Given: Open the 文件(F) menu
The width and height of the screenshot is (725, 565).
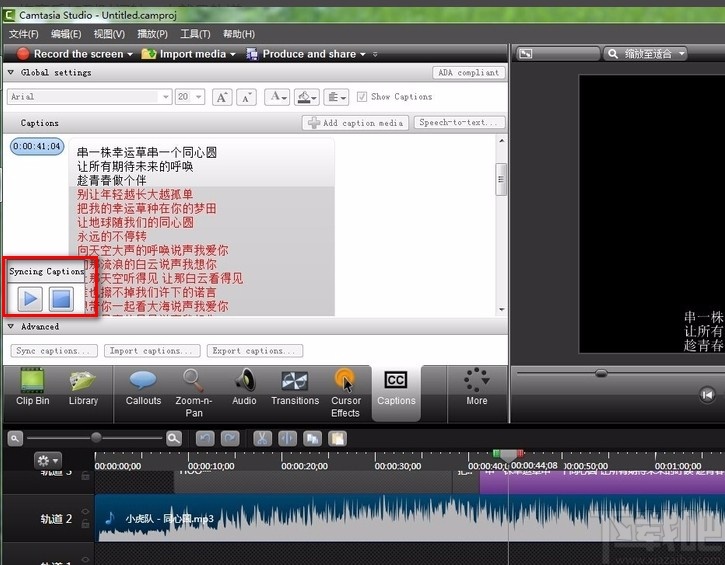Looking at the screenshot, I should pos(24,34).
